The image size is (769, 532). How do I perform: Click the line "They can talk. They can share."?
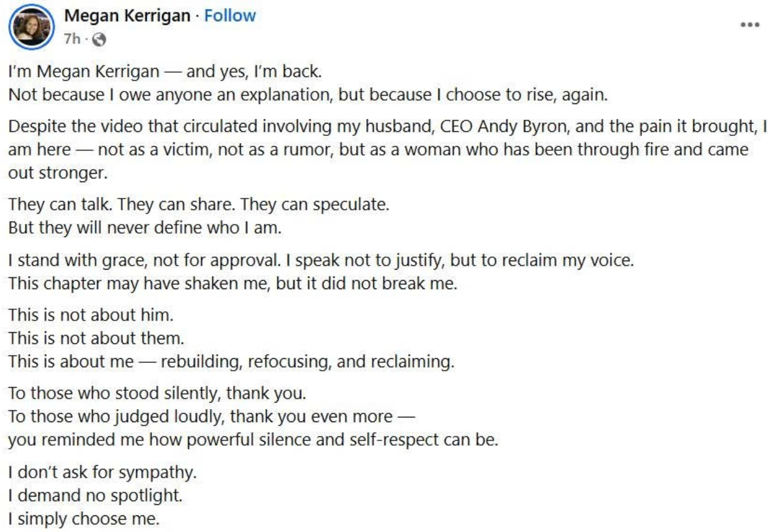coord(199,205)
